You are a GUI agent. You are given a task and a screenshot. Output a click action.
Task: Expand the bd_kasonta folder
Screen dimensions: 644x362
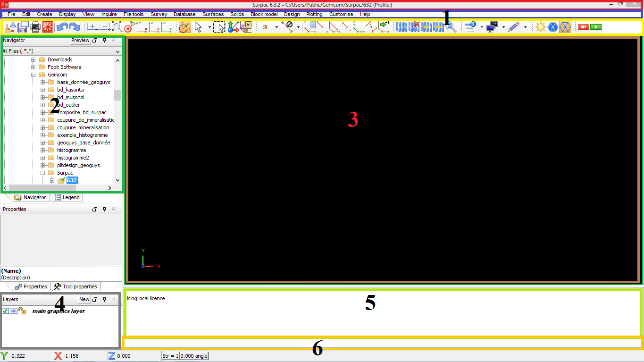click(43, 90)
